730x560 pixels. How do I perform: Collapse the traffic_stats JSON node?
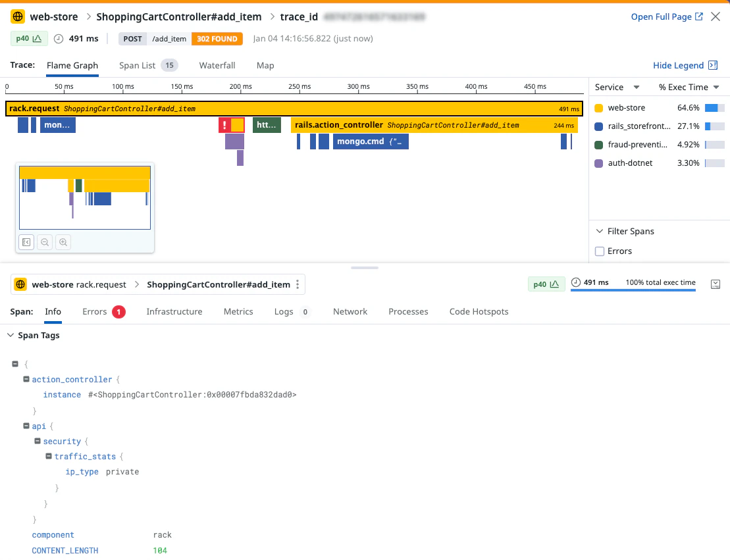point(49,457)
